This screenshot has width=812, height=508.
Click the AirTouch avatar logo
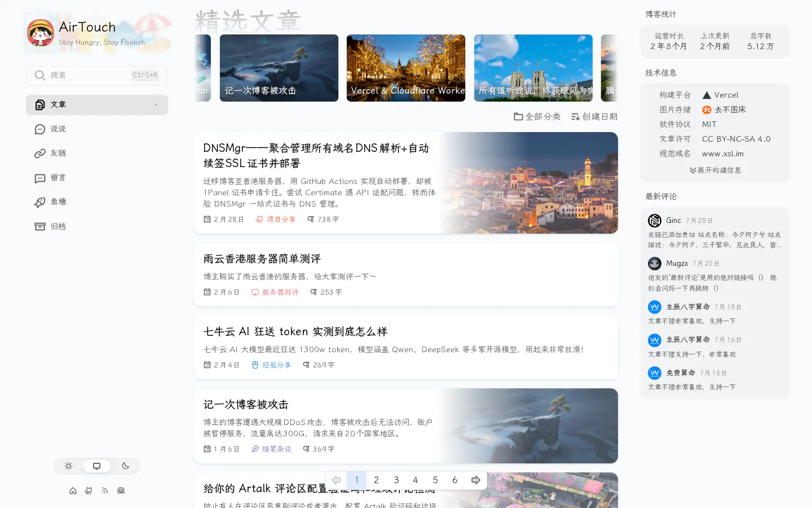(x=41, y=33)
